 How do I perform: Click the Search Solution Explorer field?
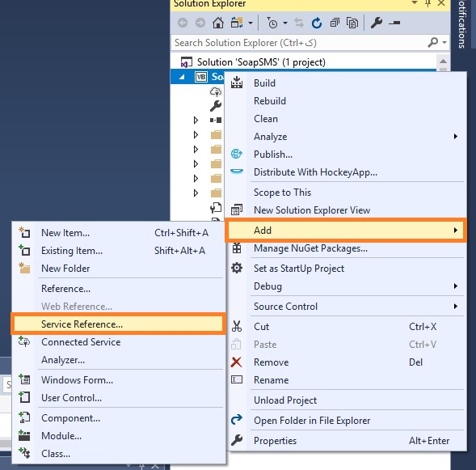click(299, 43)
